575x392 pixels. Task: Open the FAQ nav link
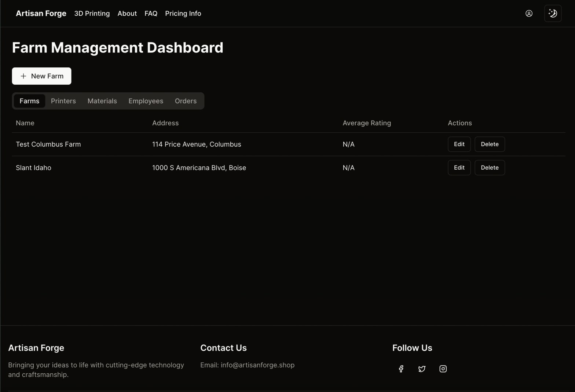151,14
